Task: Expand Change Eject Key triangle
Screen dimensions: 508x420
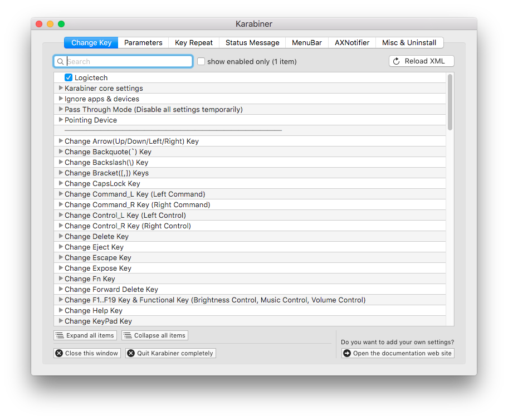Action: click(x=61, y=247)
